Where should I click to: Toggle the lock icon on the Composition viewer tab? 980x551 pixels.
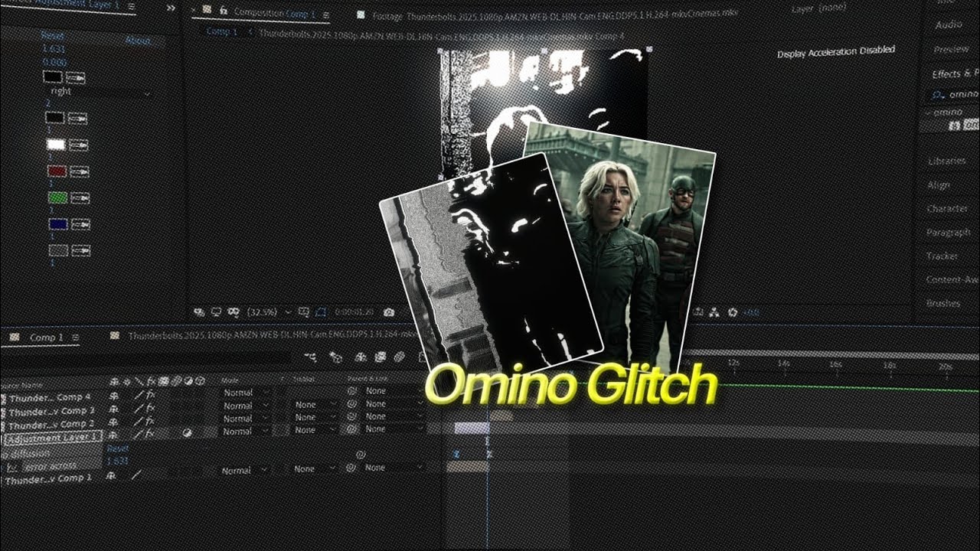[223, 11]
